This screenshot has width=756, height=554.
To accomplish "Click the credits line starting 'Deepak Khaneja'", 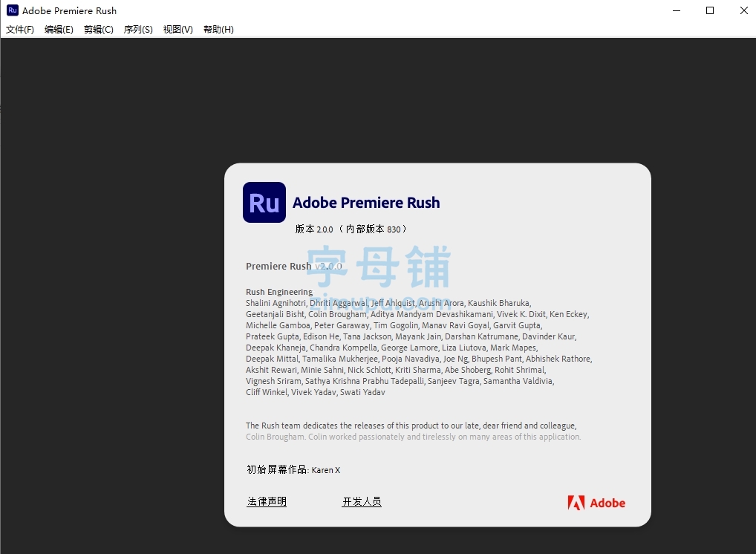I will pos(392,348).
